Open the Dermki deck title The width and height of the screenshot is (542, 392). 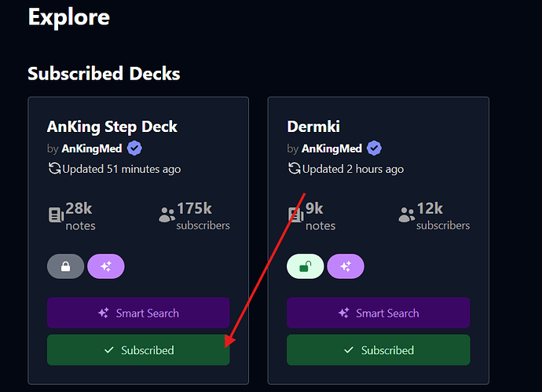[313, 126]
